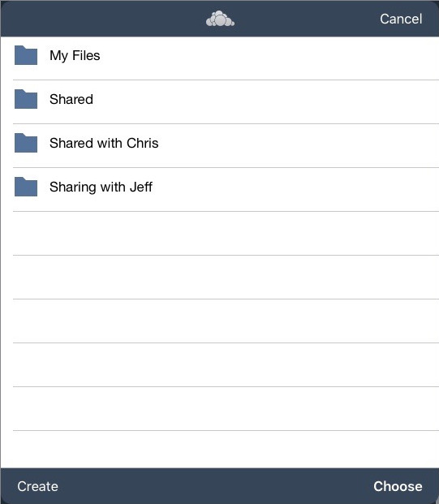The height and width of the screenshot is (504, 439).
Task: Click blank header area beside the cloud logo
Action: pos(103,19)
